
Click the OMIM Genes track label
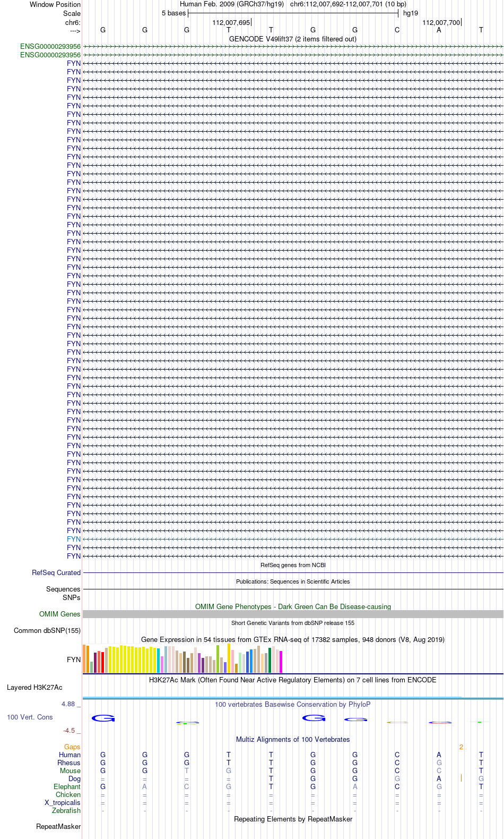point(60,614)
